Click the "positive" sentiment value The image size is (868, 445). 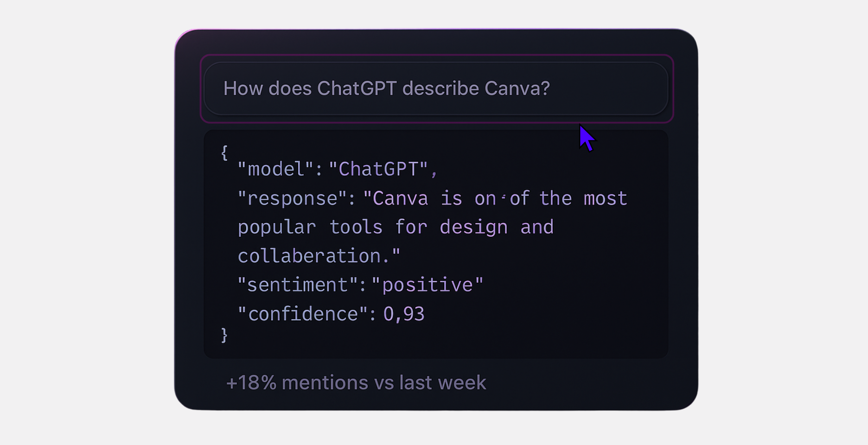point(427,285)
